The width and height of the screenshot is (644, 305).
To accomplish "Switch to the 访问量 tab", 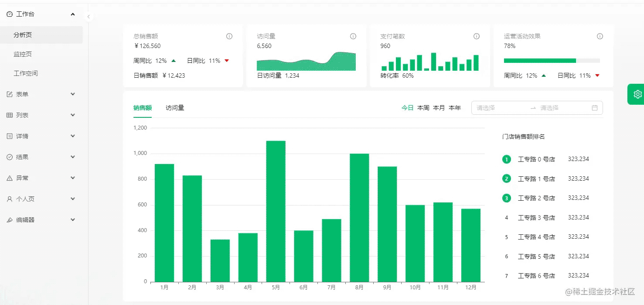I will point(175,108).
